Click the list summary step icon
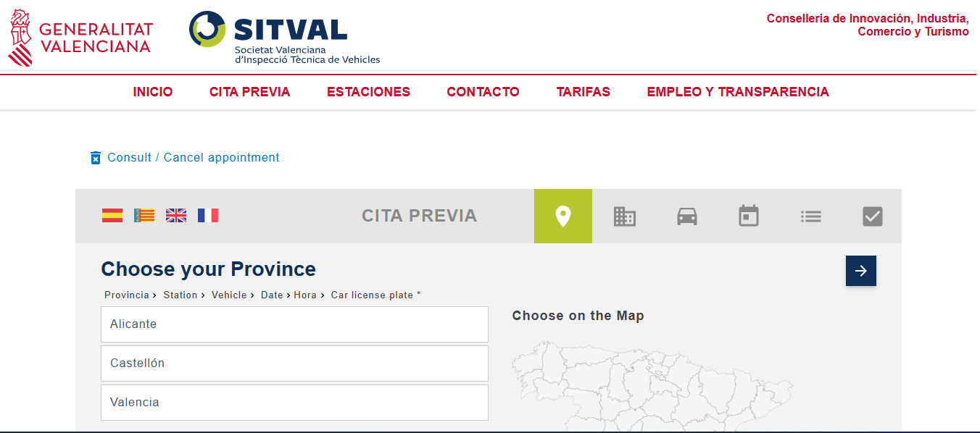 click(x=810, y=216)
